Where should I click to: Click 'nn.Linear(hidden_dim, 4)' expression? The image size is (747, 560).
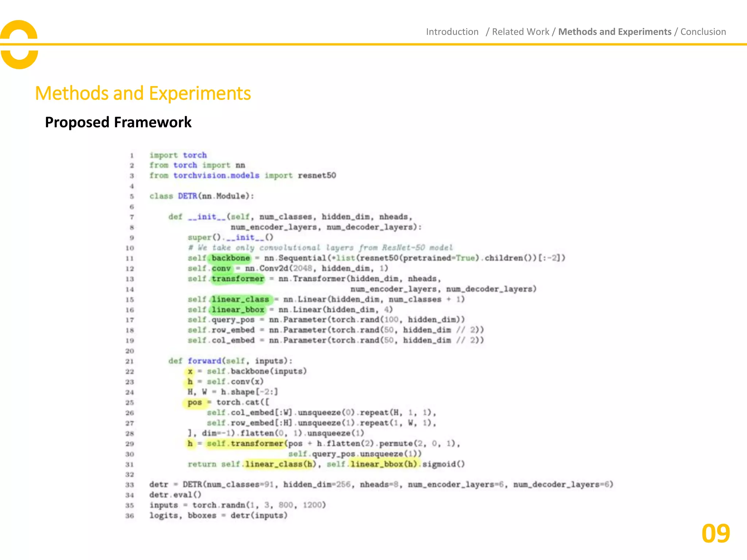pyautogui.click(x=336, y=310)
